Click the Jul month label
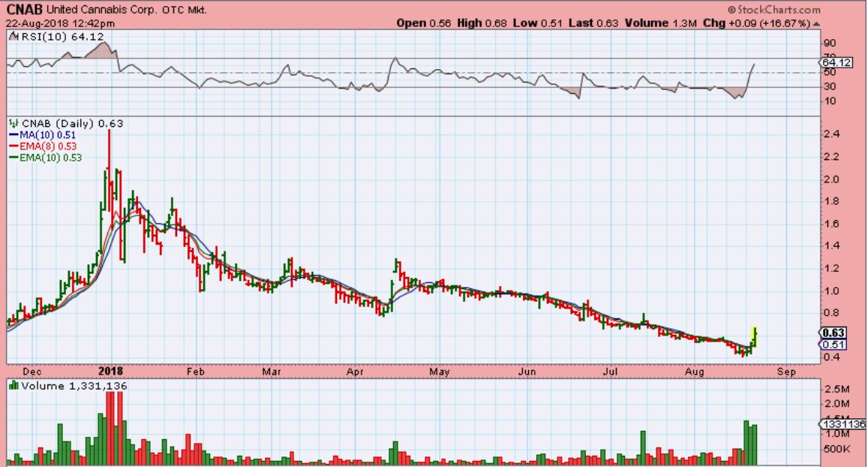 pos(610,372)
